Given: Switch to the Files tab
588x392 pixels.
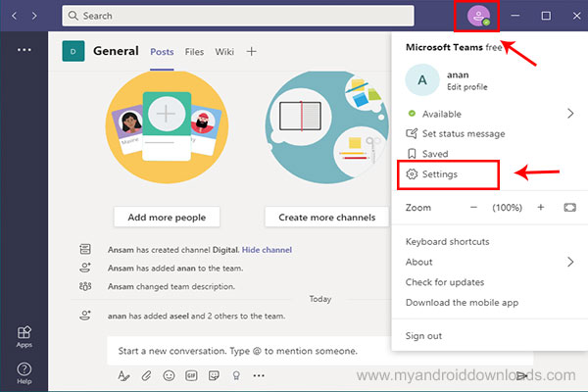Looking at the screenshot, I should tap(194, 52).
